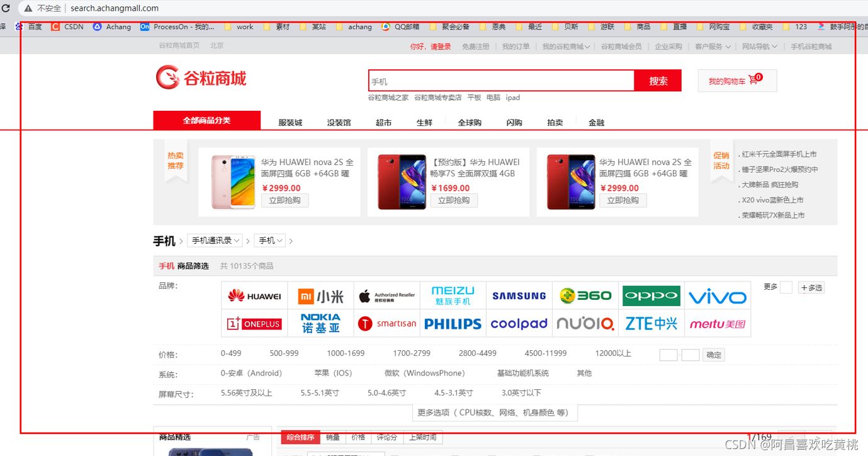
Task: Click 我的订单 link
Action: (516, 47)
